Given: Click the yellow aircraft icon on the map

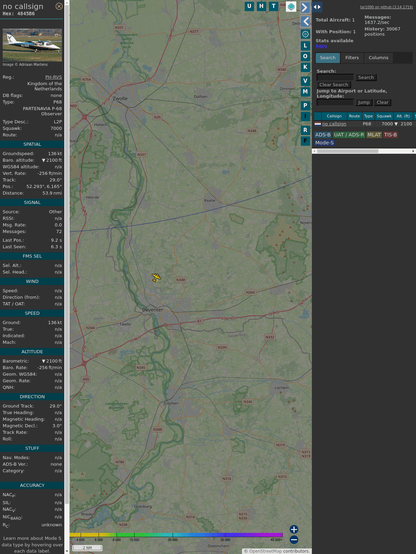Looking at the screenshot, I should [156, 278].
